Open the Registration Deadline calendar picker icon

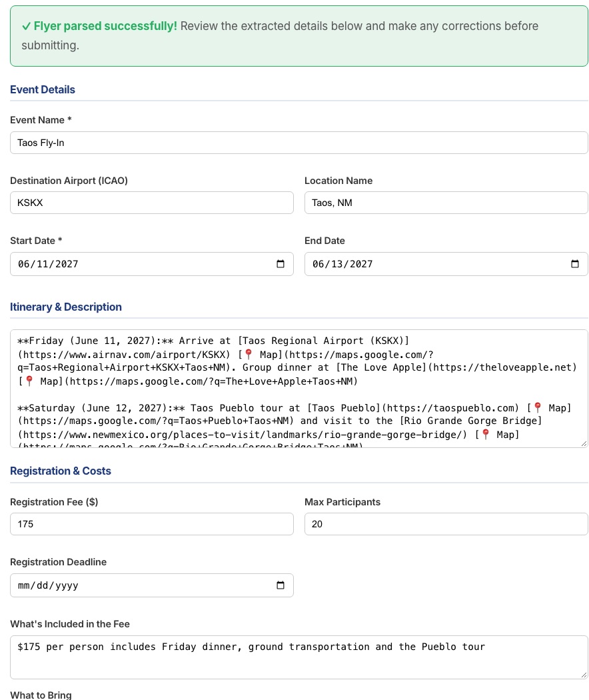tap(281, 585)
